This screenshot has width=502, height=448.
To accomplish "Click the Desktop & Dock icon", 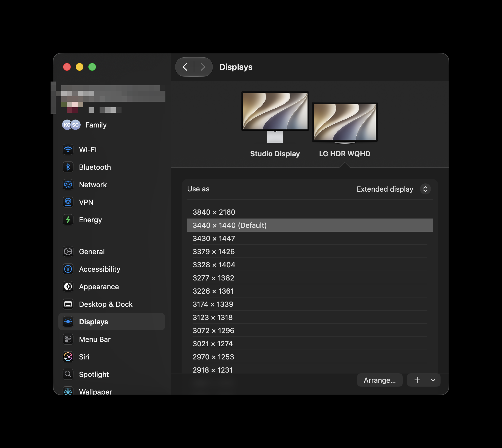I will point(68,304).
